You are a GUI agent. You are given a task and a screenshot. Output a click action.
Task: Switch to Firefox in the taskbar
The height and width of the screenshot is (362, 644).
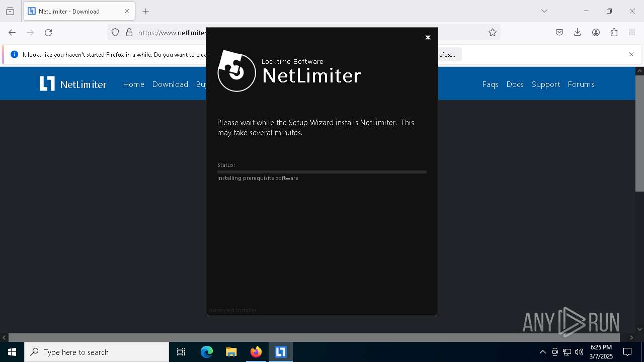coord(256,352)
